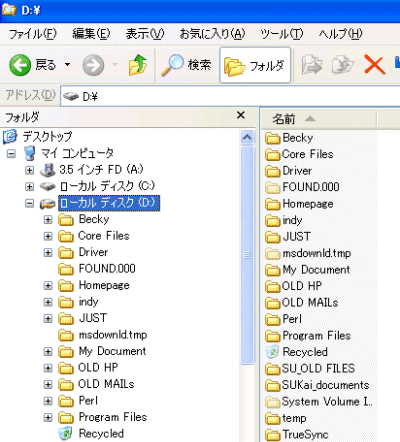Click the Forward arrow icon
Image resolution: width=400 pixels, height=442 pixels.
[x=93, y=65]
